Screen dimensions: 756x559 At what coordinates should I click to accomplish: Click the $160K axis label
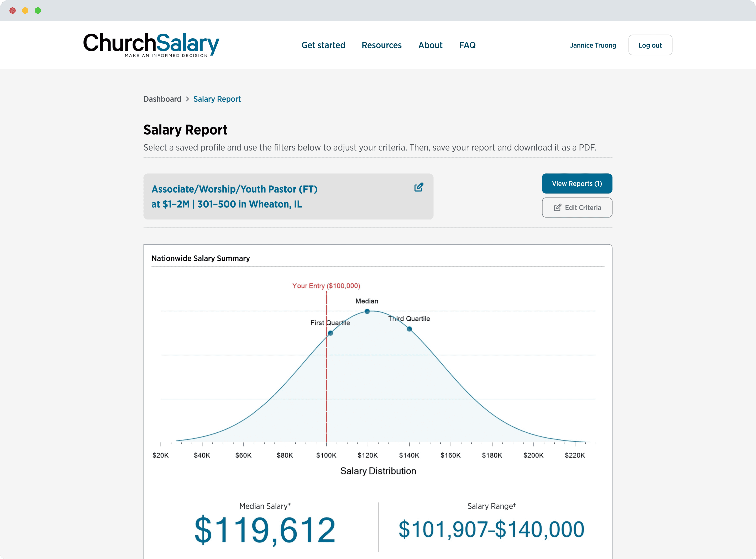pyautogui.click(x=450, y=455)
